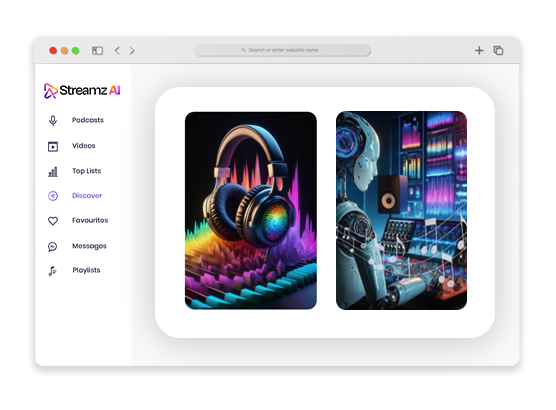Click the Playlists music note icon
The image size is (556, 410).
tap(52, 271)
